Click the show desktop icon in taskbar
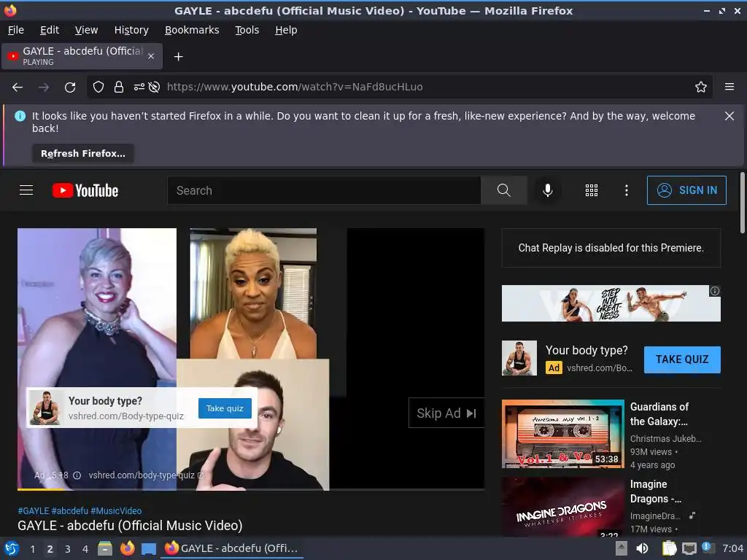The image size is (747, 560). coord(149,548)
